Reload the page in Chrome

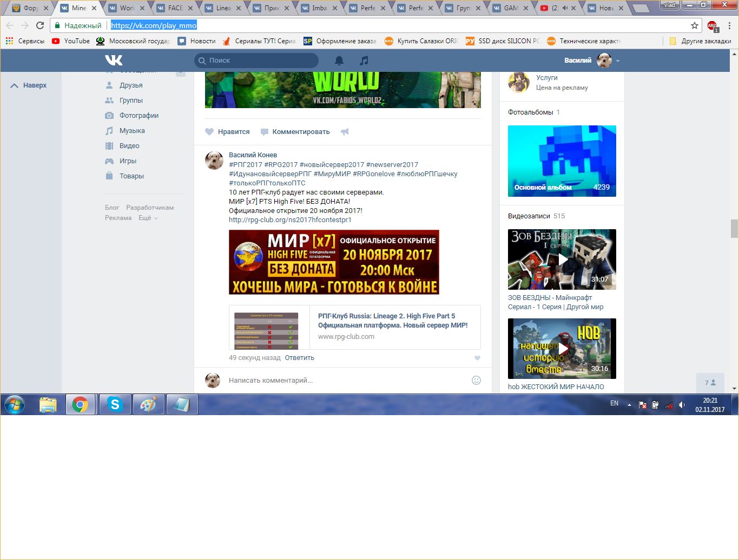pyautogui.click(x=40, y=25)
